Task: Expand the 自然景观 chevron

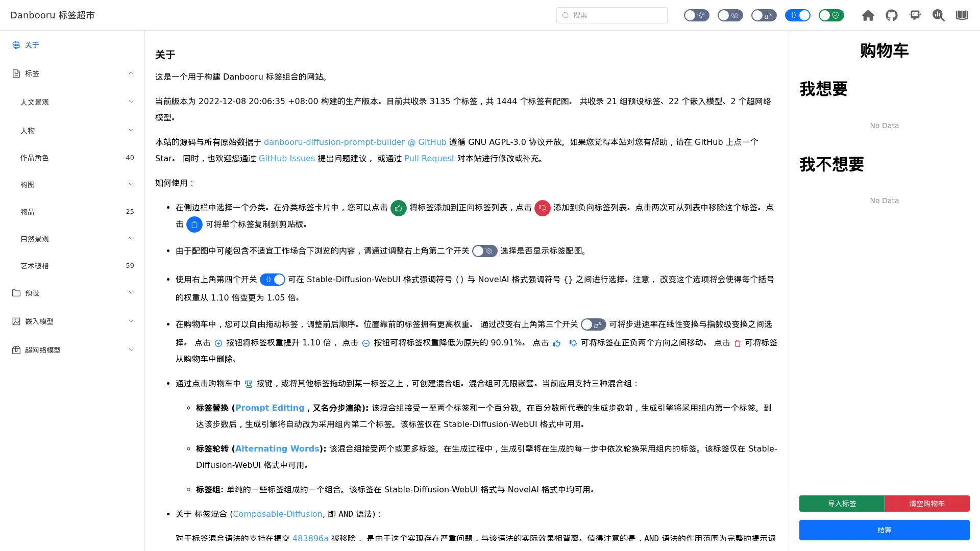Action: click(131, 238)
